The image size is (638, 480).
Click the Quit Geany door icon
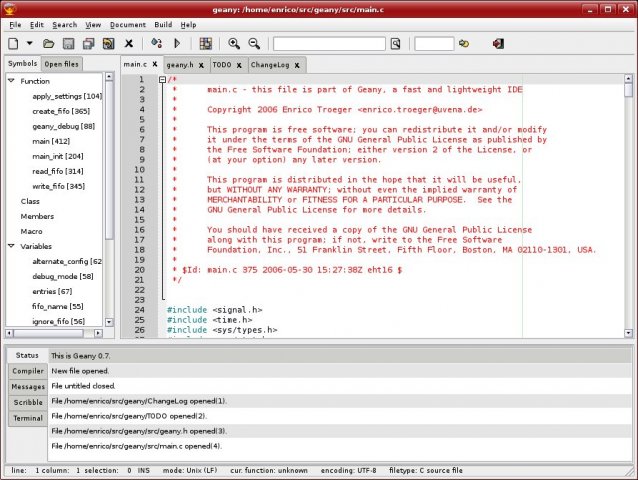pyautogui.click(x=498, y=44)
